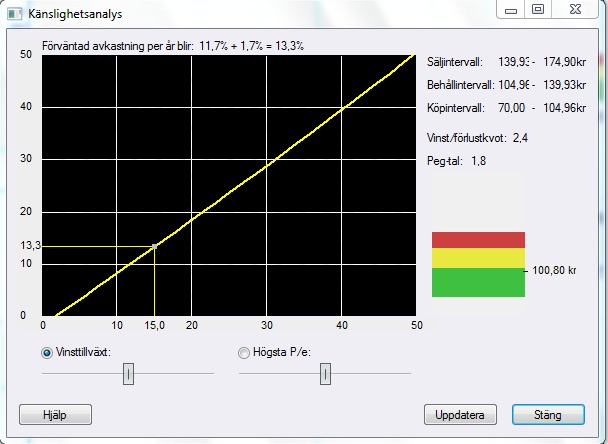Click the Vinsttillväxt slider thumb
The height and width of the screenshot is (444, 608).
pos(128,374)
